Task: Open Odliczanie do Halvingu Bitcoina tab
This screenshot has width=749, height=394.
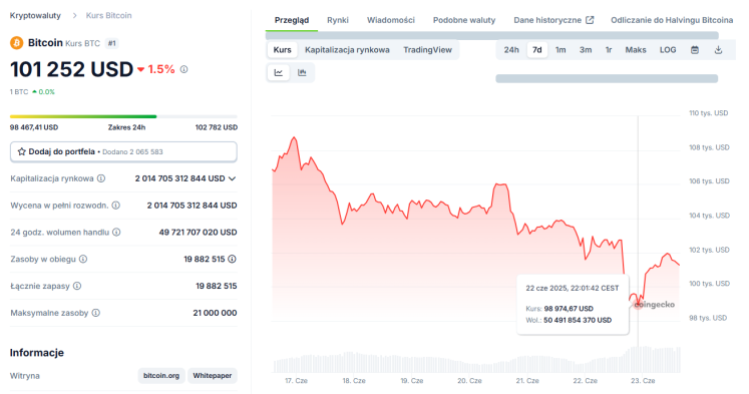Action: [x=672, y=20]
